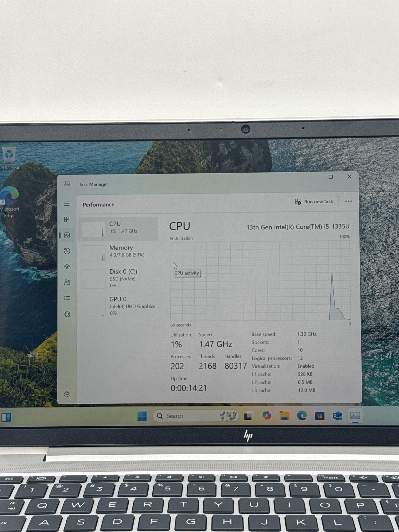Click the CPU utilization graph

coord(260,281)
